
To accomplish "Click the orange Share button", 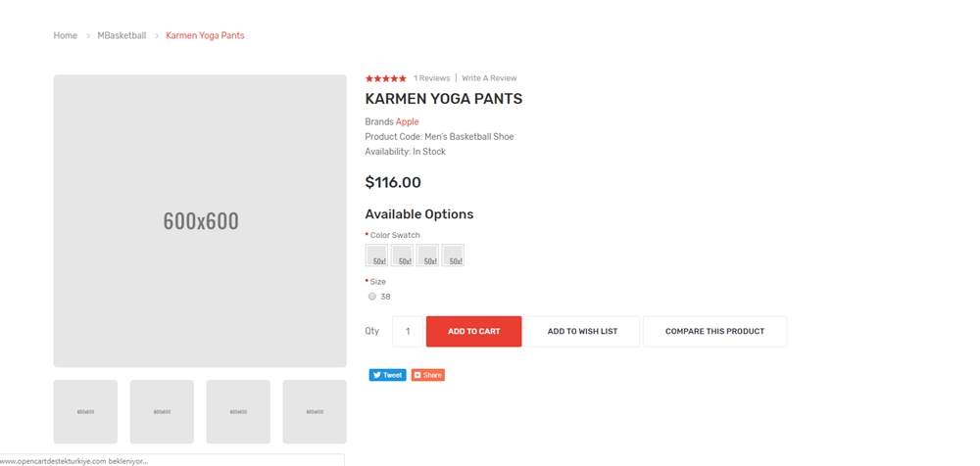I will coord(428,375).
